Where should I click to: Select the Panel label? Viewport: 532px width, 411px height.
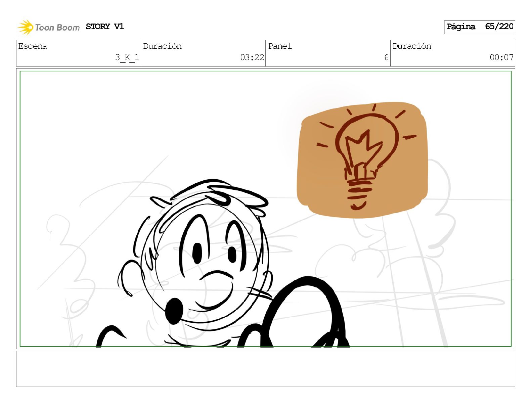point(280,46)
